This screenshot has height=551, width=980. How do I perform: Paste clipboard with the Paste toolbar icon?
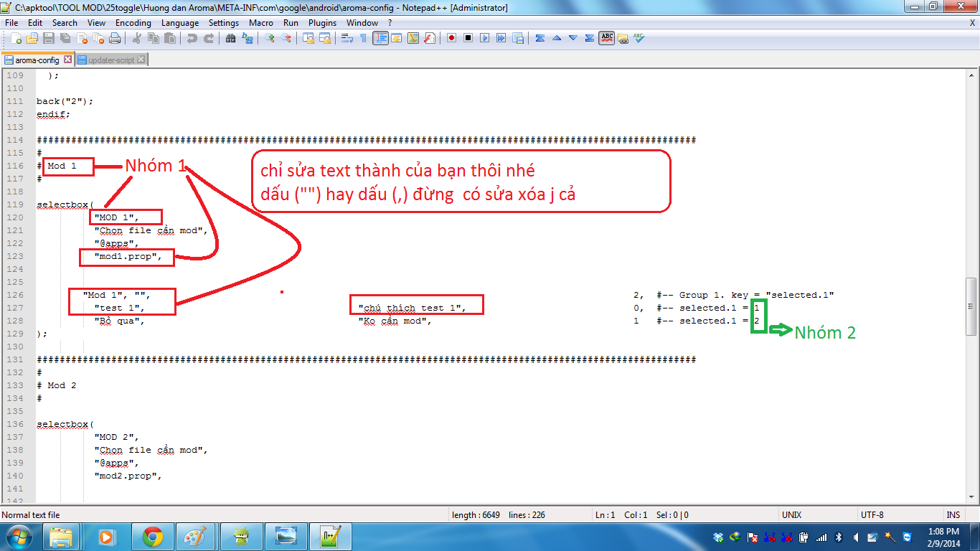point(169,38)
